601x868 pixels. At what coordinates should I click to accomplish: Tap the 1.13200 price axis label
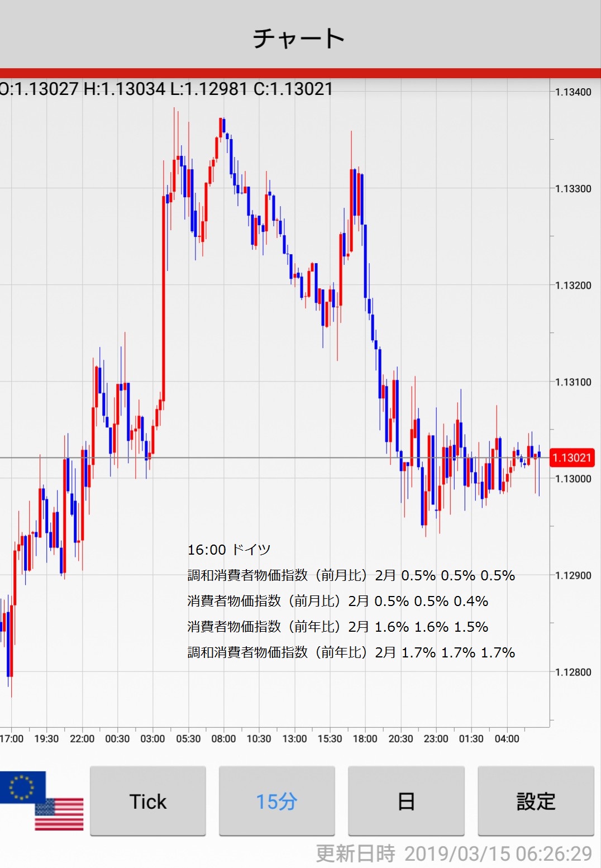[573, 285]
